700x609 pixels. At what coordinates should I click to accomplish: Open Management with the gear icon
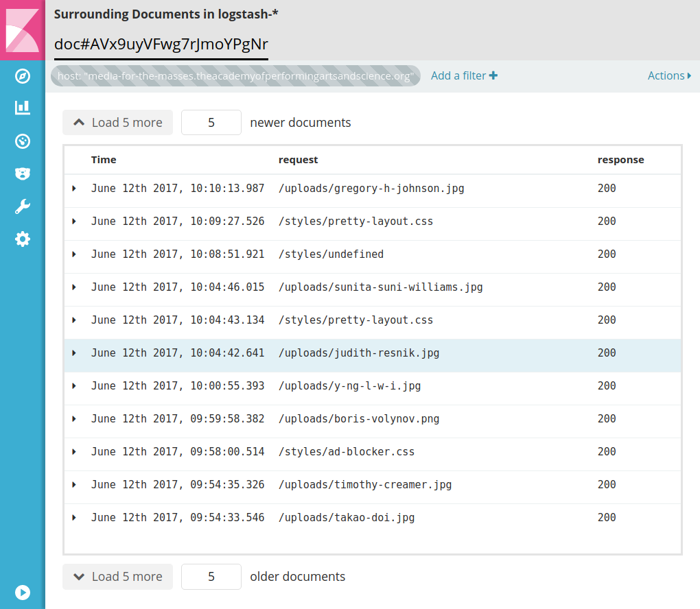tap(22, 239)
